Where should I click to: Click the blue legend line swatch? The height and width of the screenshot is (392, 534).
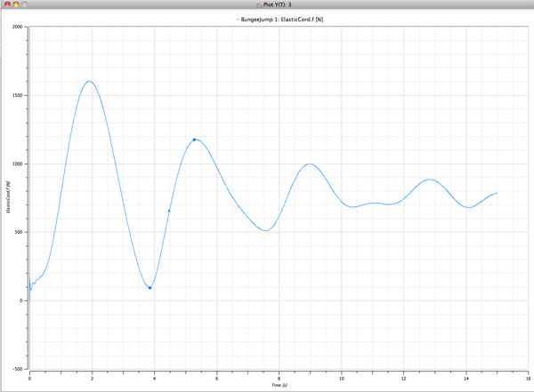(x=238, y=20)
